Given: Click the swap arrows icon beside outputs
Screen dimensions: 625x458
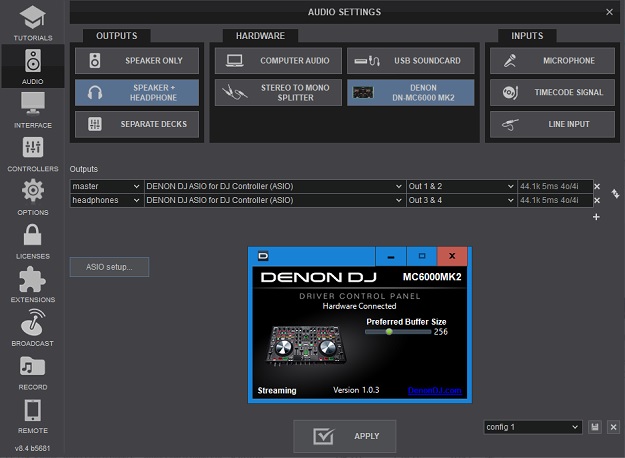Looking at the screenshot, I should pos(615,194).
